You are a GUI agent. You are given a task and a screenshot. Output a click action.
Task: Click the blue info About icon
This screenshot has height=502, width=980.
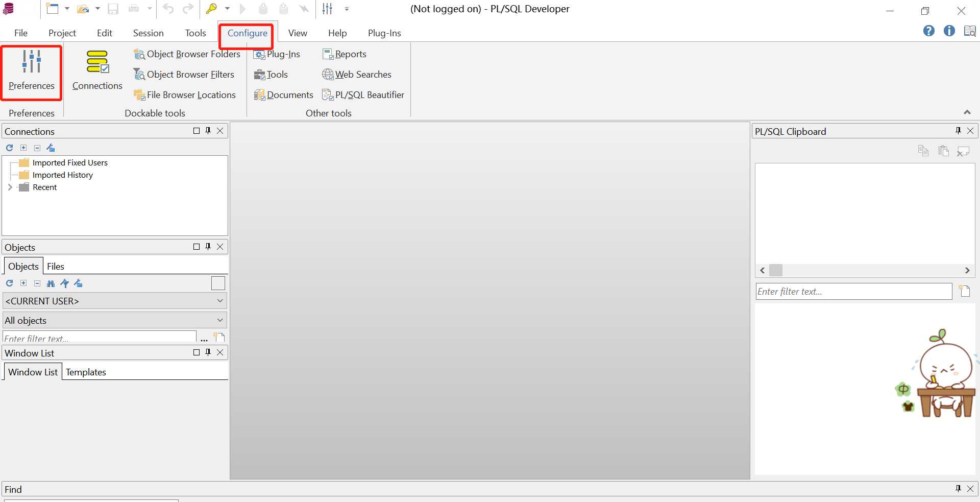point(949,31)
